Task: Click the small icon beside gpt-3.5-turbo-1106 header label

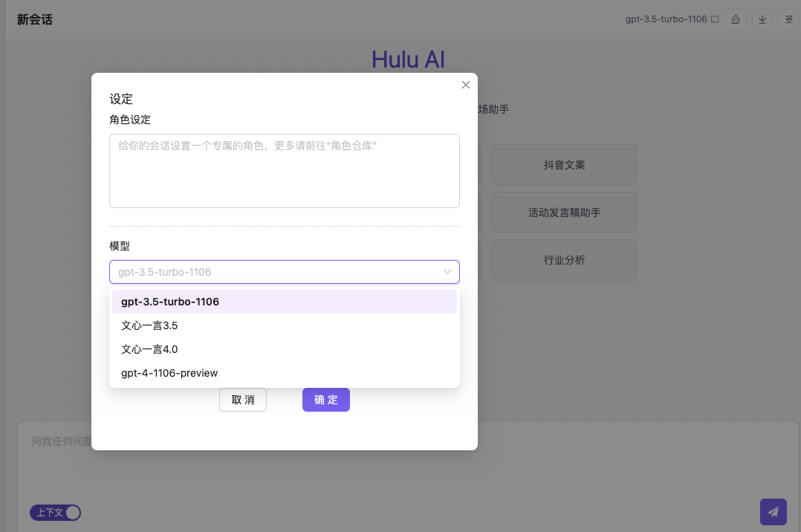Action: [x=715, y=19]
